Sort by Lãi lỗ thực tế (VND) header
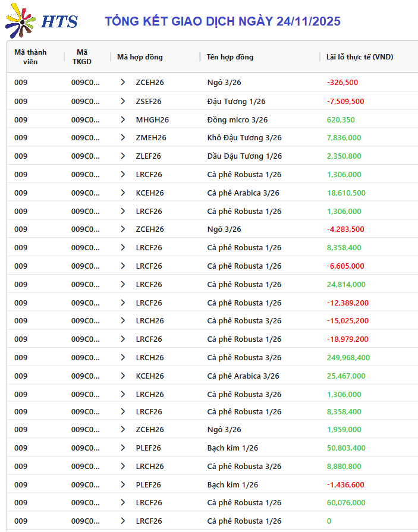Viewport: 418px width, 532px height. point(360,57)
